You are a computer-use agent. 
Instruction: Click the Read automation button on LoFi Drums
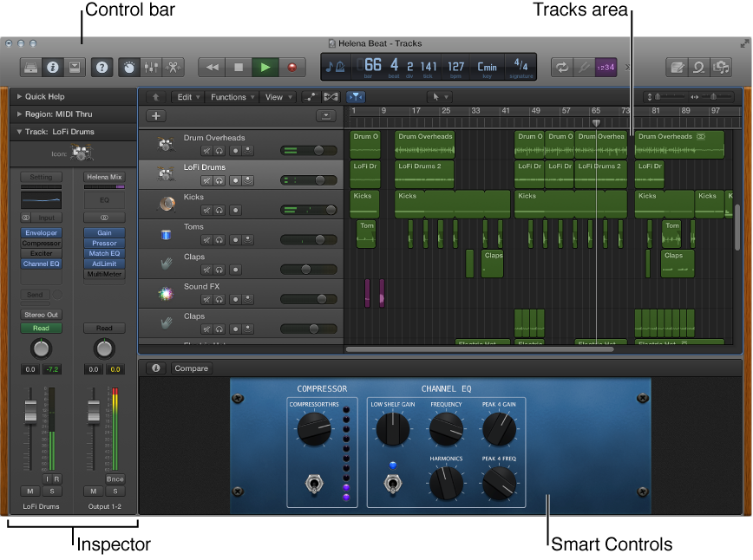click(x=41, y=328)
